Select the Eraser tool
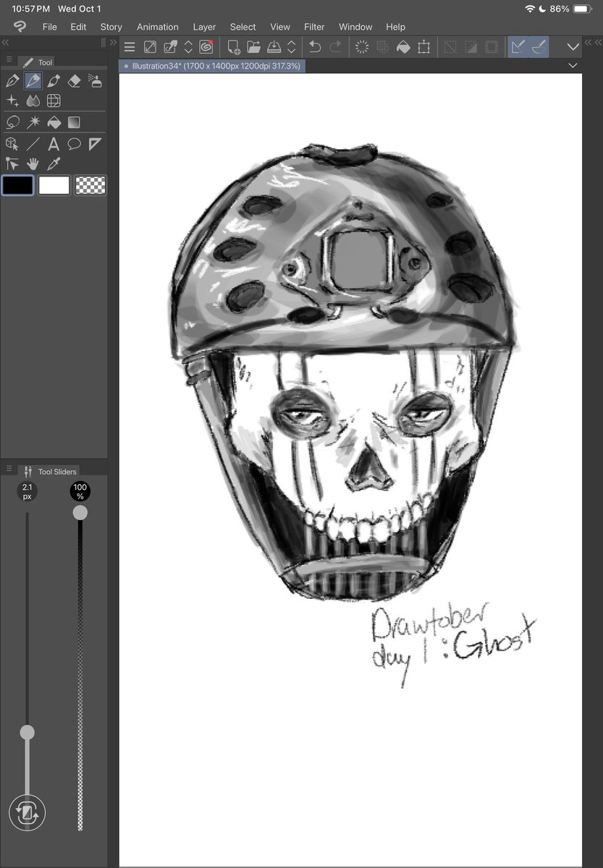This screenshot has width=603, height=868. (x=74, y=81)
